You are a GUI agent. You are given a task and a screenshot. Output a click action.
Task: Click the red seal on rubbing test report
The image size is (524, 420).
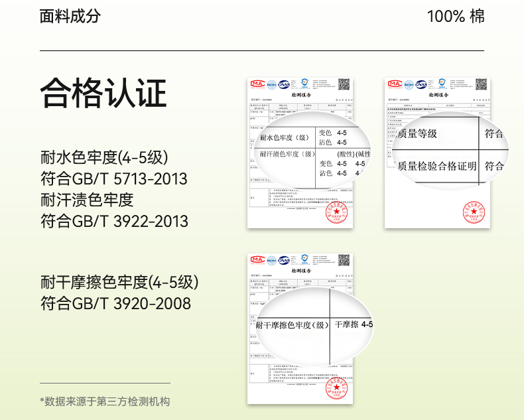tap(336, 388)
